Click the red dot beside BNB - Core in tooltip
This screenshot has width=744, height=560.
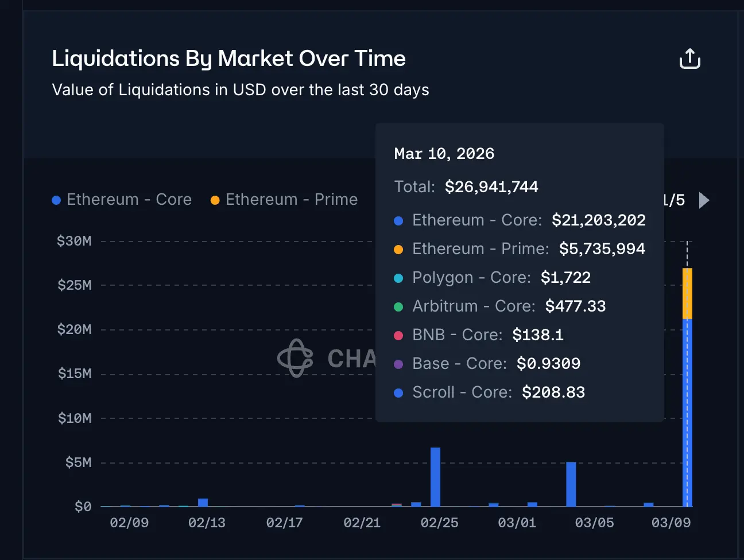click(398, 335)
